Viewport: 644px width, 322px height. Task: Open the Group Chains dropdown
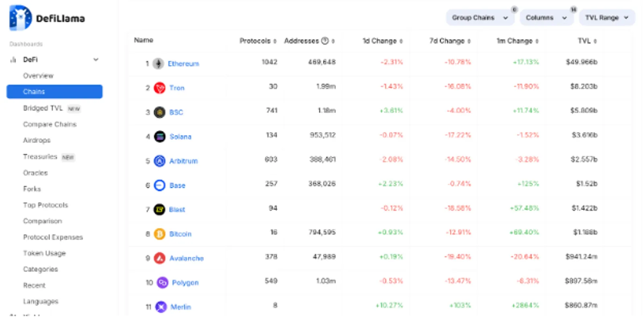[x=480, y=18]
